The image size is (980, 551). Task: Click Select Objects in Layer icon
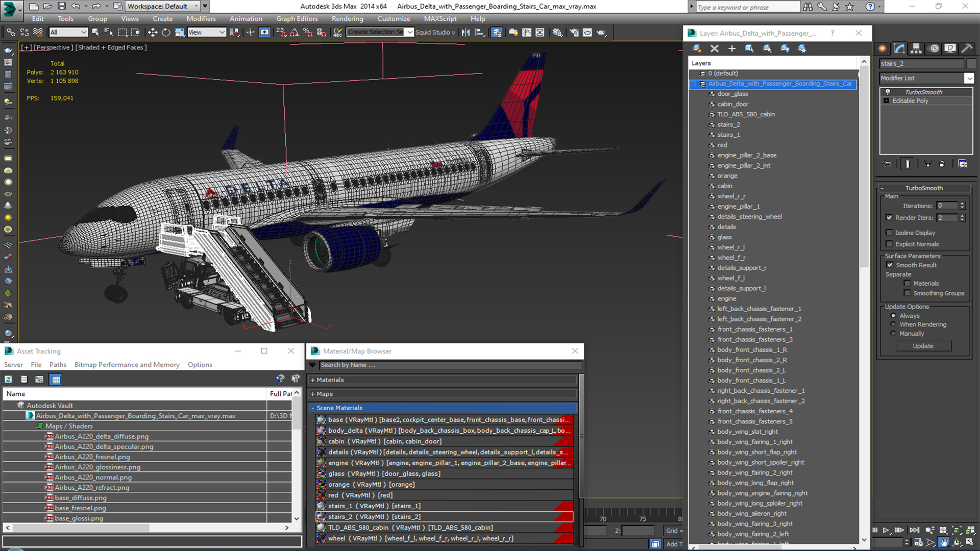click(749, 48)
